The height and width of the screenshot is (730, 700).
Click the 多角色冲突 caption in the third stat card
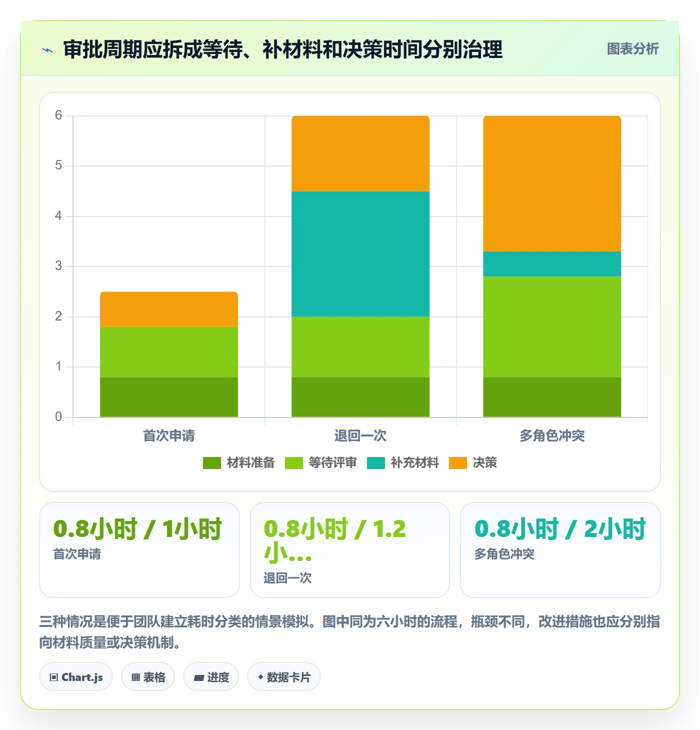(504, 554)
